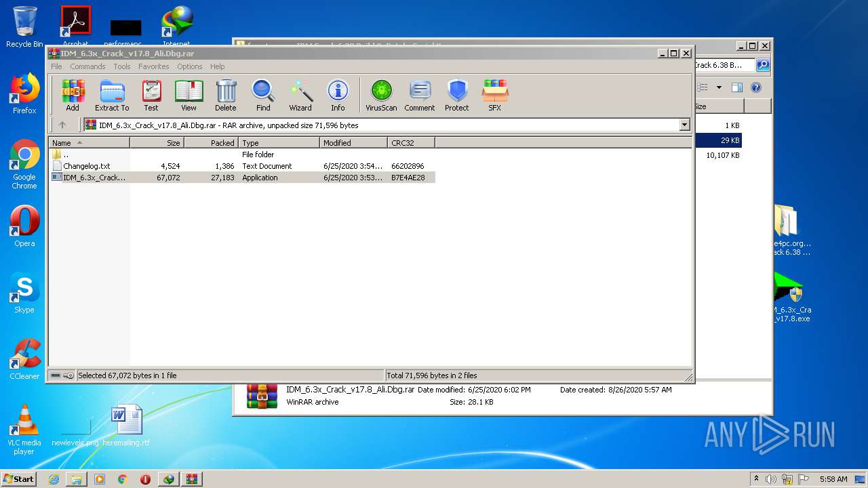The width and height of the screenshot is (868, 488).
Task: Open the Wizard tool
Action: tap(300, 95)
